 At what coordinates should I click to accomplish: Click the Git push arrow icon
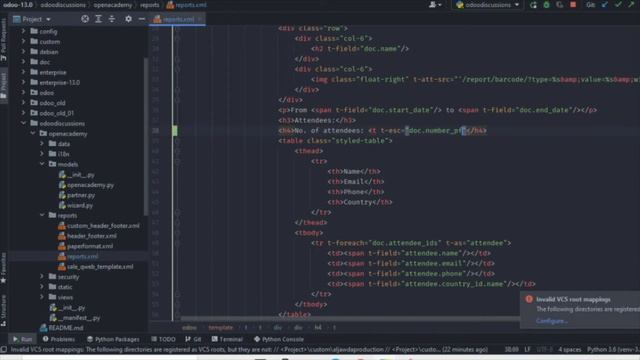point(631,5)
